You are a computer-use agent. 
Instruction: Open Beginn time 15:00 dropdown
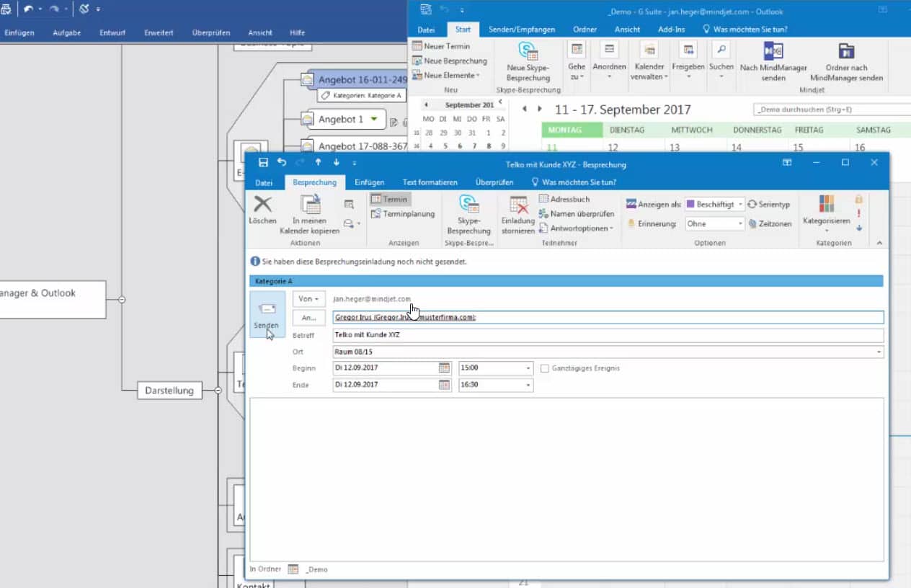(x=528, y=368)
